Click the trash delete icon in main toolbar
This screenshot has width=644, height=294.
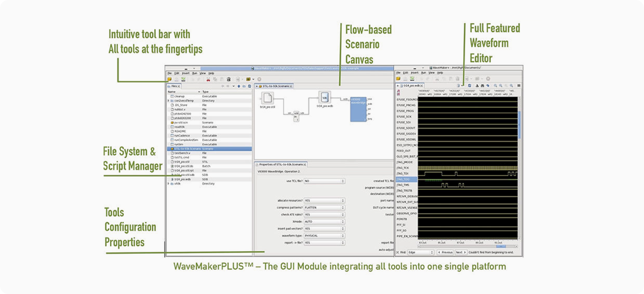(x=229, y=79)
